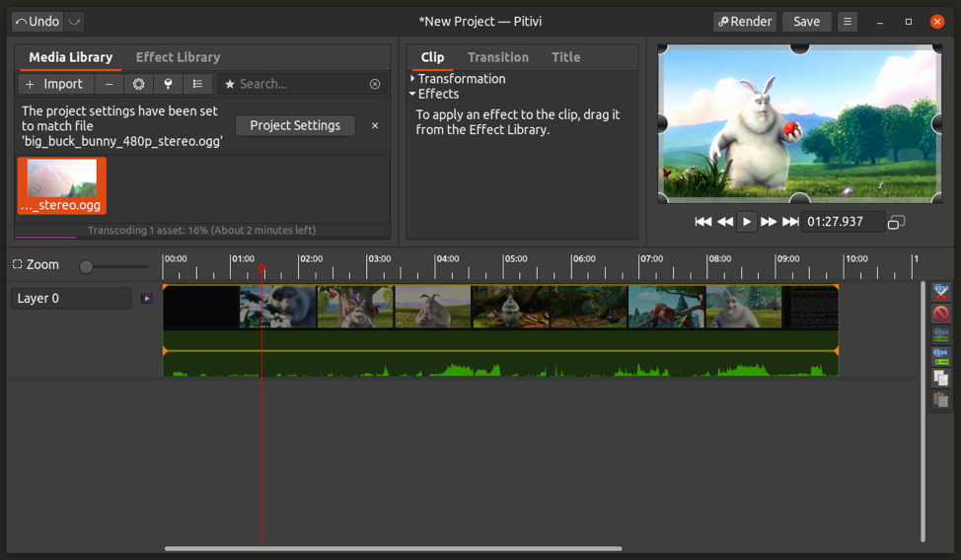
Task: Open clip properties gear in Media Library
Action: pyautogui.click(x=139, y=85)
